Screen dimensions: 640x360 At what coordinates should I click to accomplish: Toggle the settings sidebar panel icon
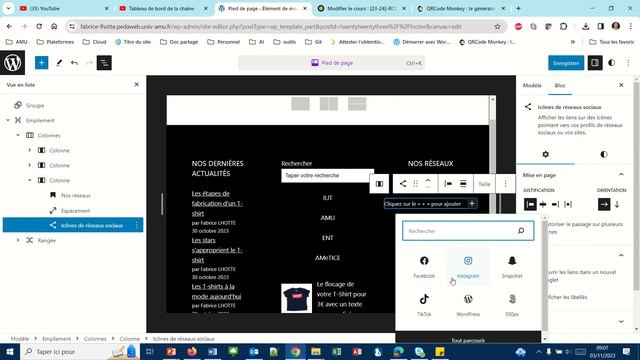coord(595,63)
